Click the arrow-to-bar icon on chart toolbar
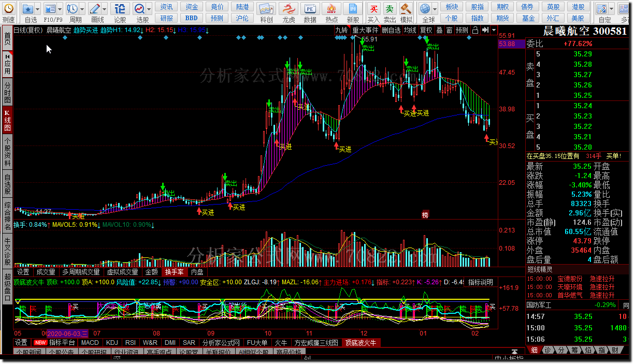The height and width of the screenshot is (364, 634). (485, 30)
